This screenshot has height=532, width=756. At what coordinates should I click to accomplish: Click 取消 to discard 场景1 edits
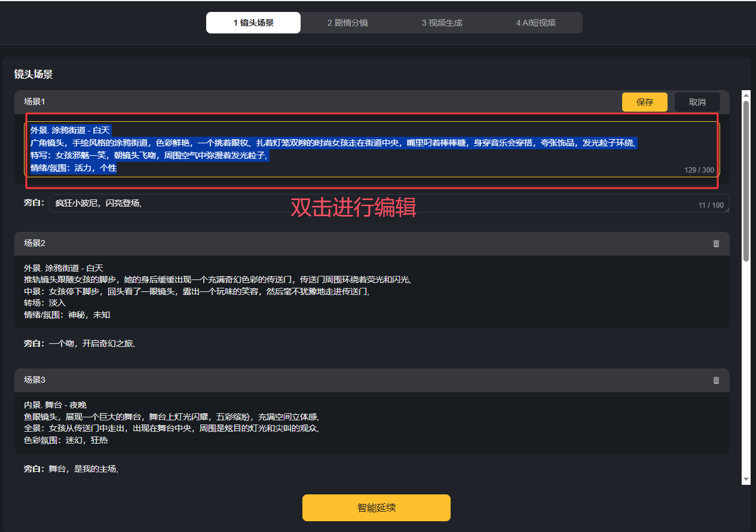pyautogui.click(x=697, y=102)
